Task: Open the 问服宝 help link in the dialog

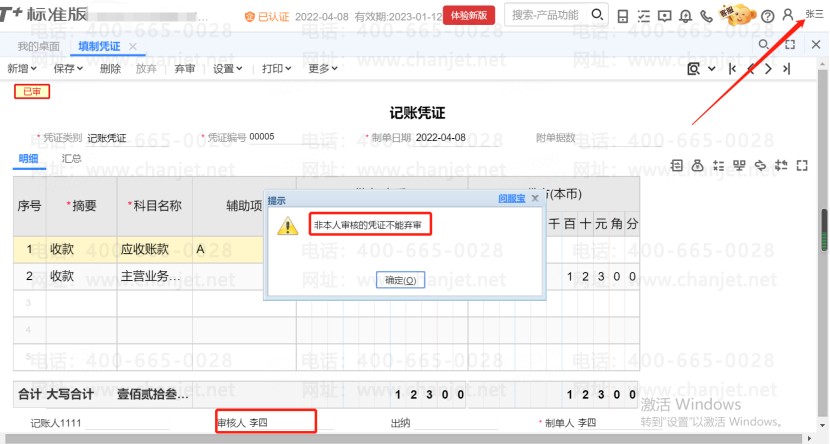Action: [511, 199]
